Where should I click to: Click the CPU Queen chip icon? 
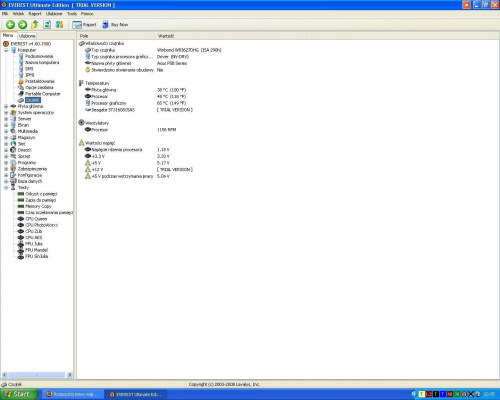click(x=21, y=219)
